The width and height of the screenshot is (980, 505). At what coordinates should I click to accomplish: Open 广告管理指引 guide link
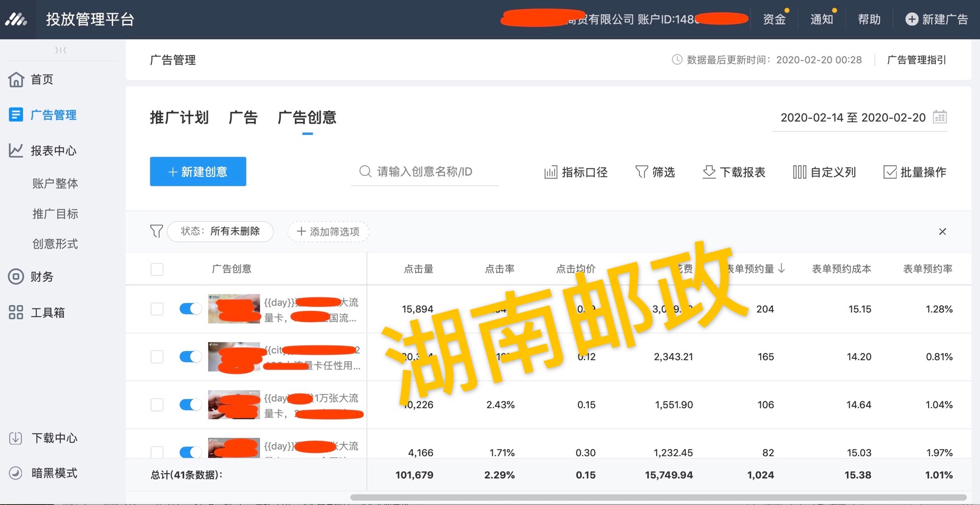[916, 60]
